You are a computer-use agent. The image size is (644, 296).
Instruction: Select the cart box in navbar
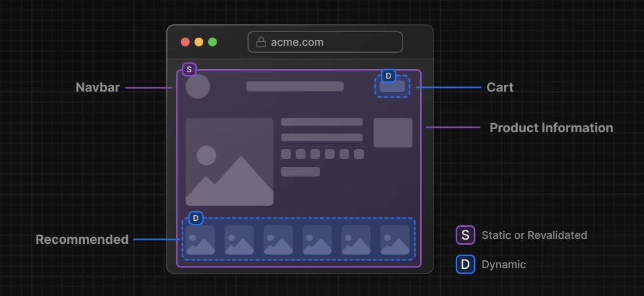coord(392,87)
